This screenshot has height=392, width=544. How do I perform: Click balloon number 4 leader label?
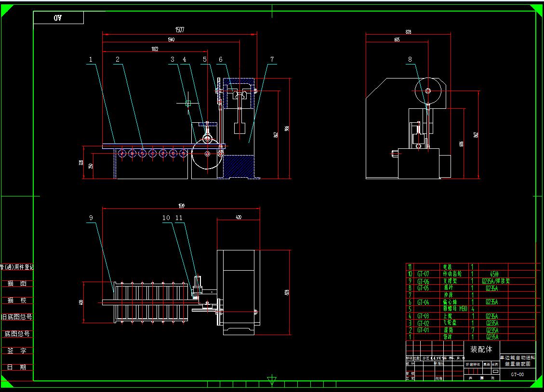184,60
